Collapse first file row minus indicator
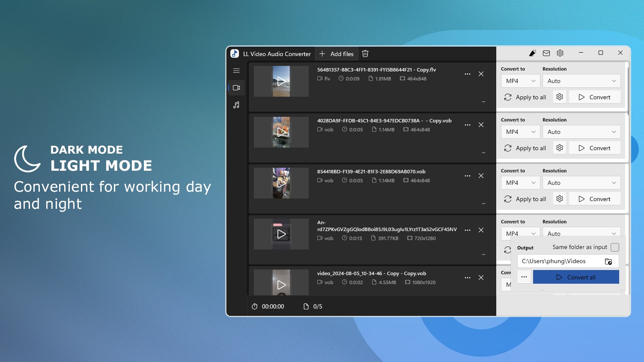Viewport: 644px width, 362px height. point(483,102)
